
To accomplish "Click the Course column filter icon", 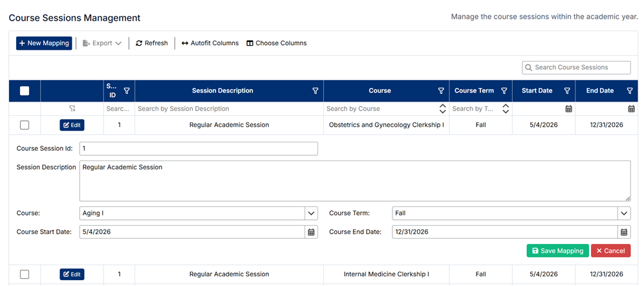I will tap(441, 91).
